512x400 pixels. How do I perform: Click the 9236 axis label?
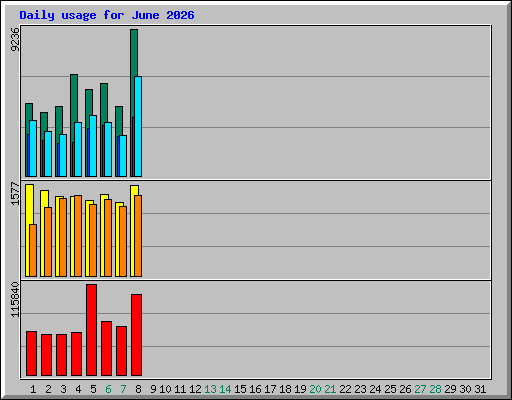pyautogui.click(x=15, y=40)
